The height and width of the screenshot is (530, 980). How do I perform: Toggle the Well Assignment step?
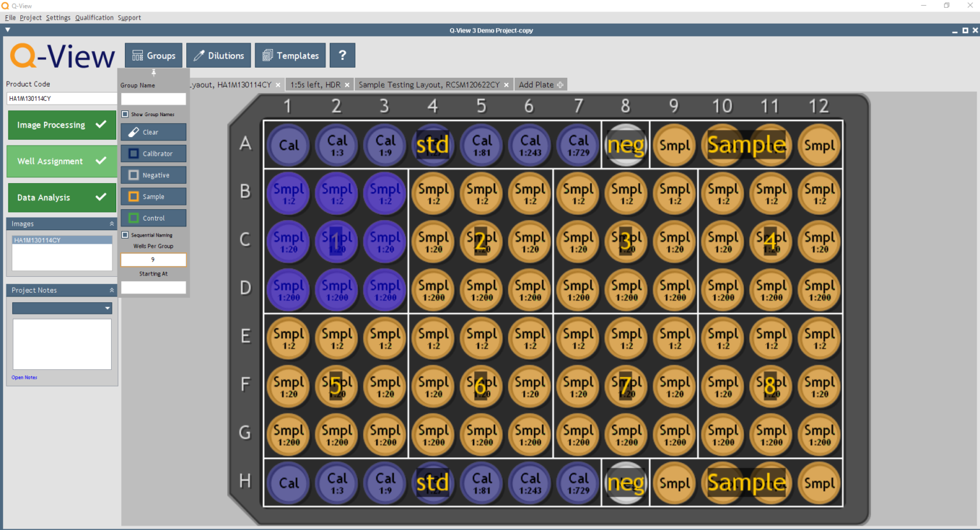(62, 161)
